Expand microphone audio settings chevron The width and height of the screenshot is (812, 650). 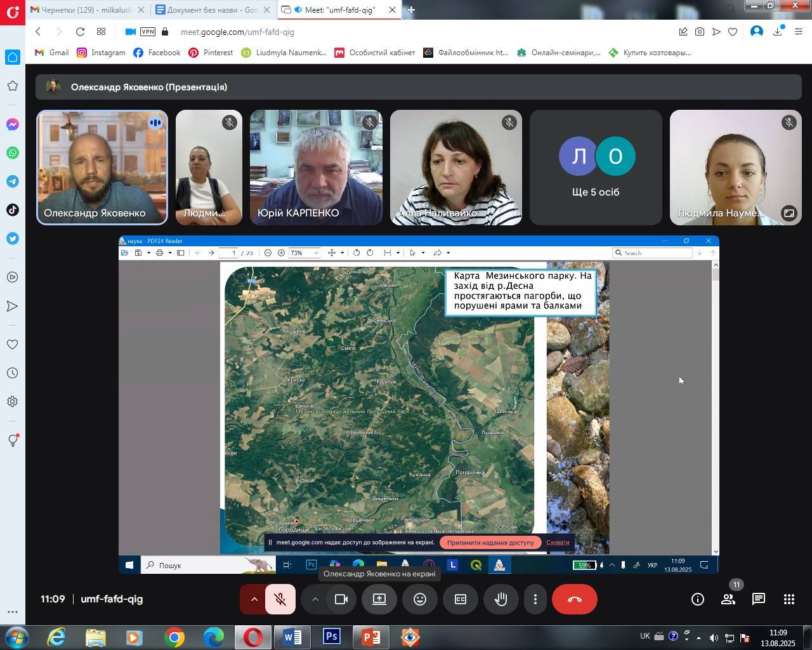(x=254, y=599)
